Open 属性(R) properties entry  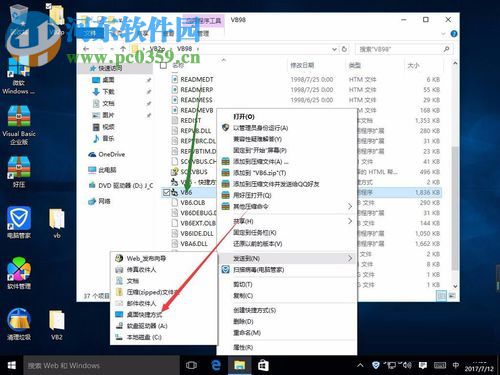243,347
